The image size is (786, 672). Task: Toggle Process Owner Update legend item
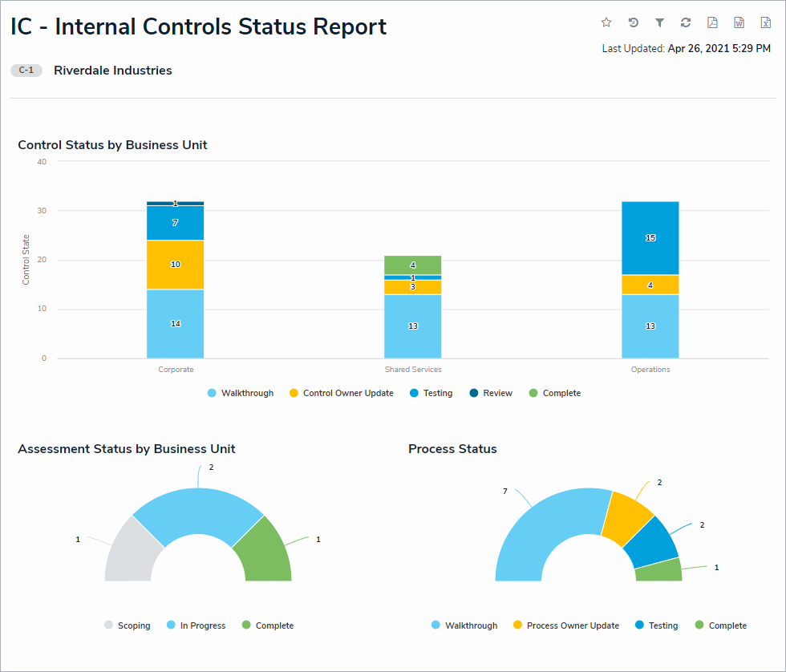pos(566,625)
